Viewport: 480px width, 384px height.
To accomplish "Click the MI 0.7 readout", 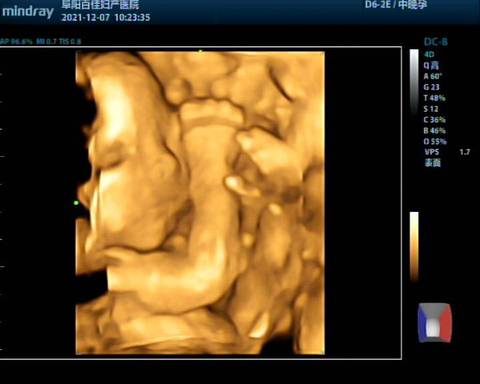I will [x=46, y=42].
